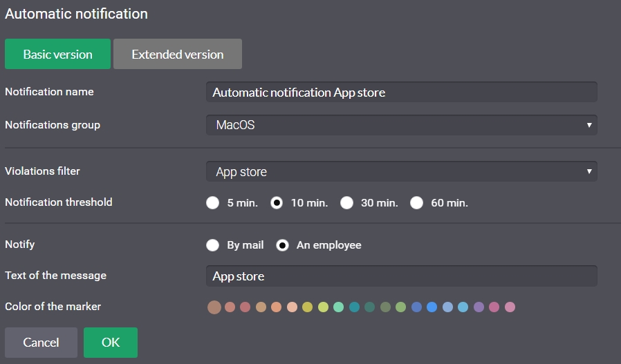621x364 pixels.
Task: Click the Notification threshold label
Action: [59, 202]
